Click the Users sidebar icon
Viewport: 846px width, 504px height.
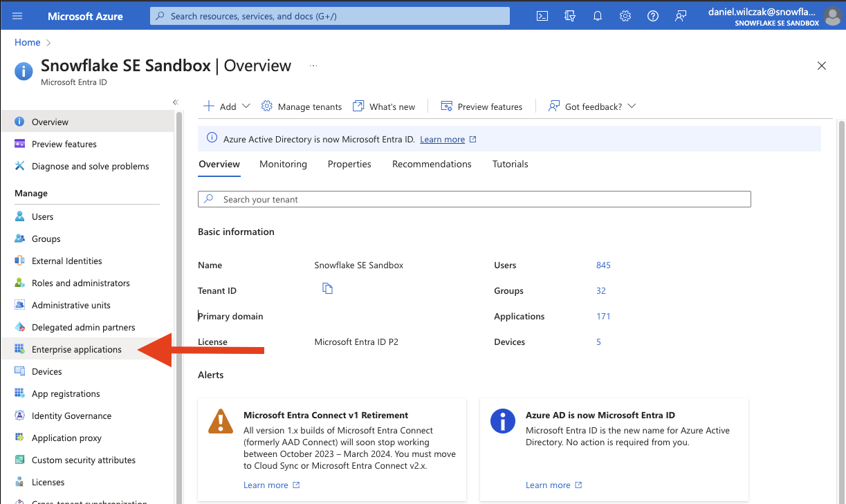pos(19,216)
